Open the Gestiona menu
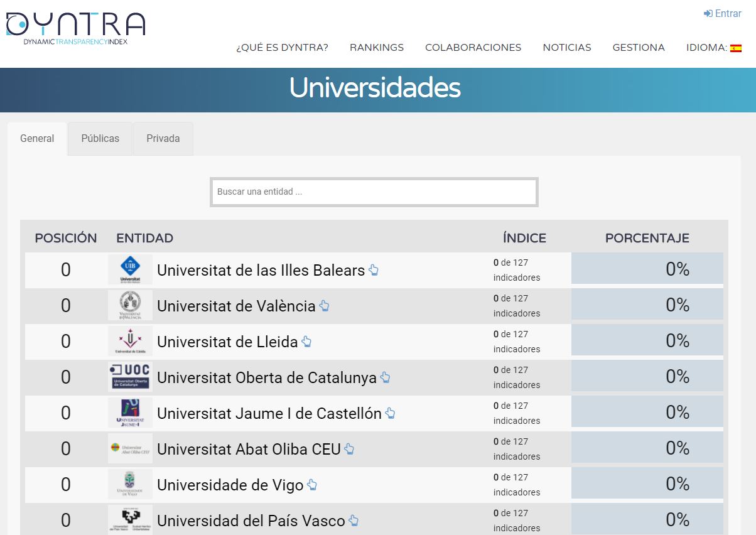 pos(639,48)
